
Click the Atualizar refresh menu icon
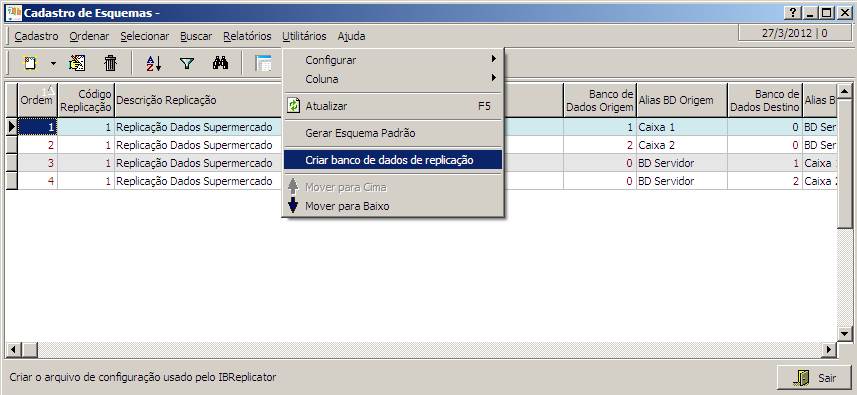[x=294, y=106]
